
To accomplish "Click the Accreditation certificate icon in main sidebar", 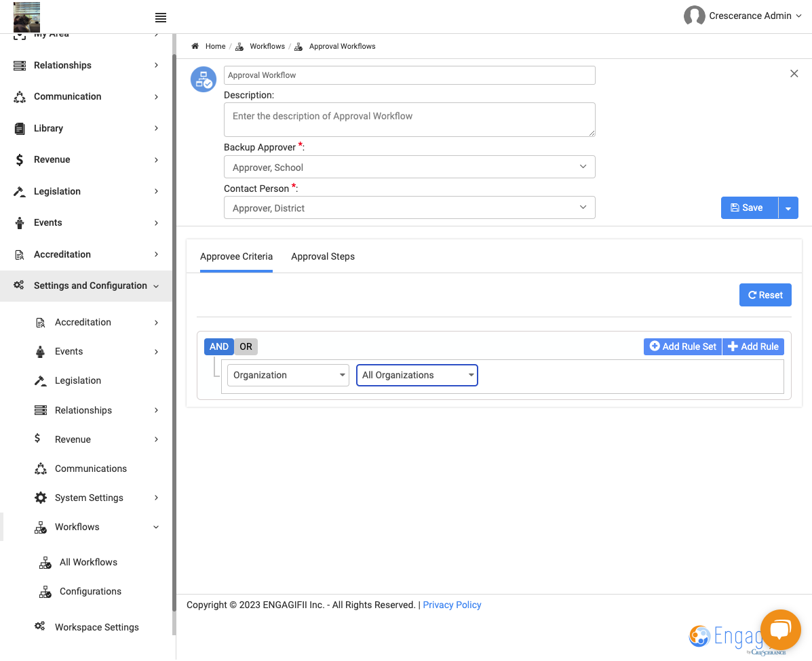I will pos(20,255).
